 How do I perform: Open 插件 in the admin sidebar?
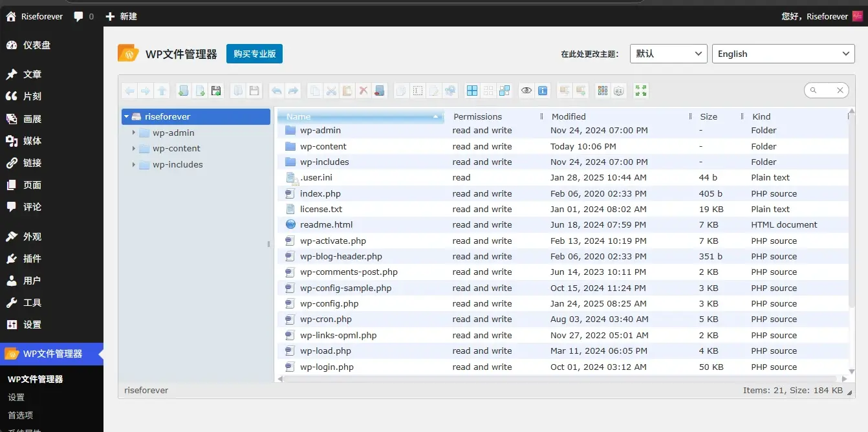[52, 259]
